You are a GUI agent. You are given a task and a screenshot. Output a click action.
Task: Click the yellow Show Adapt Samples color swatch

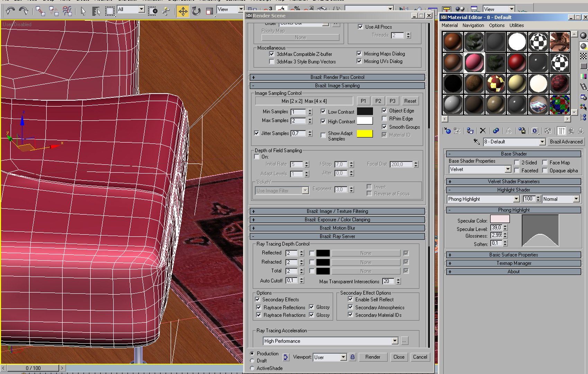point(365,133)
